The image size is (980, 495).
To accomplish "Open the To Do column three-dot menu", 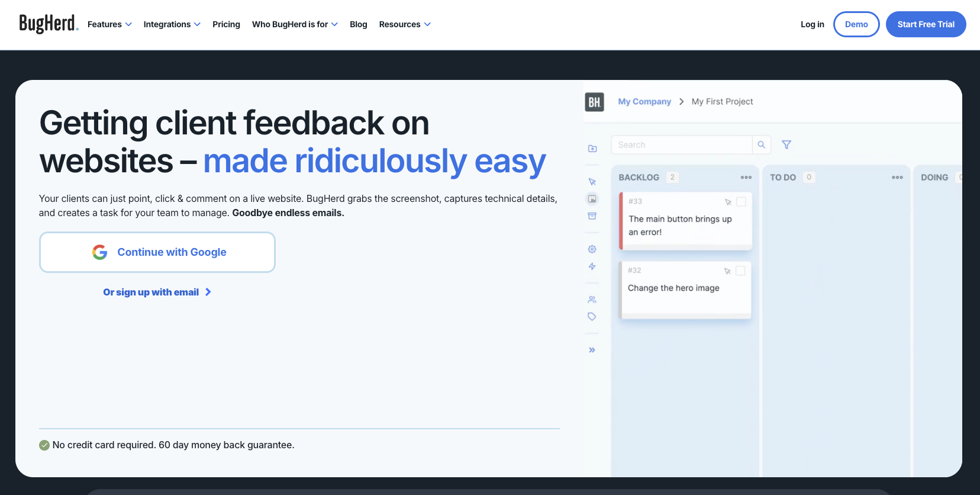I will [x=897, y=177].
